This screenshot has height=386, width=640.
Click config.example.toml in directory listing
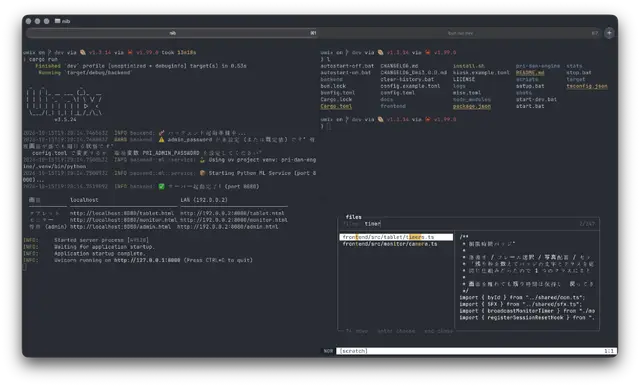410,86
